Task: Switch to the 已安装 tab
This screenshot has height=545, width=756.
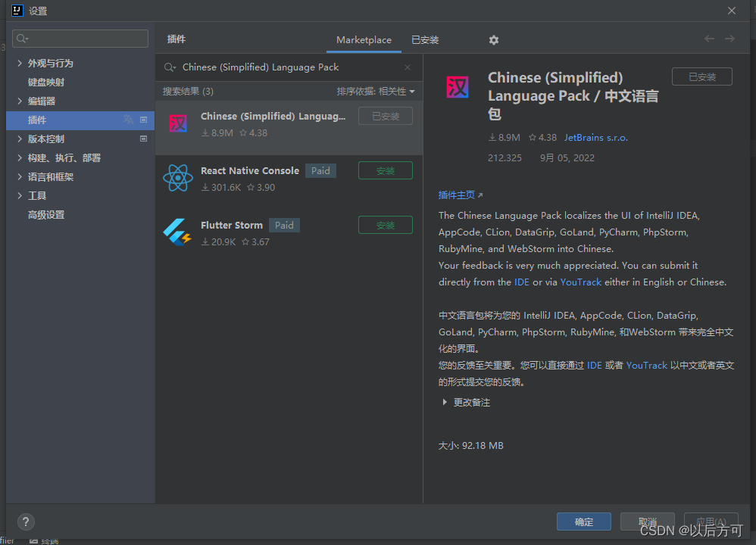Action: coord(425,40)
